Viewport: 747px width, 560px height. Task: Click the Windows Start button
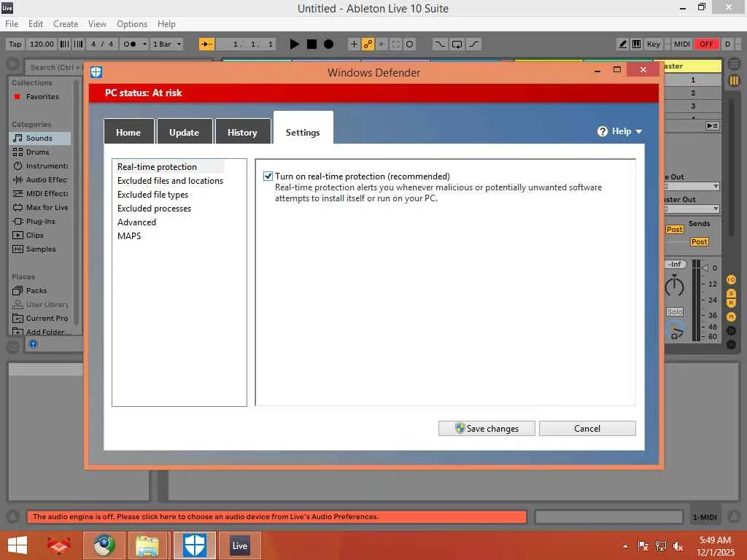[18, 545]
